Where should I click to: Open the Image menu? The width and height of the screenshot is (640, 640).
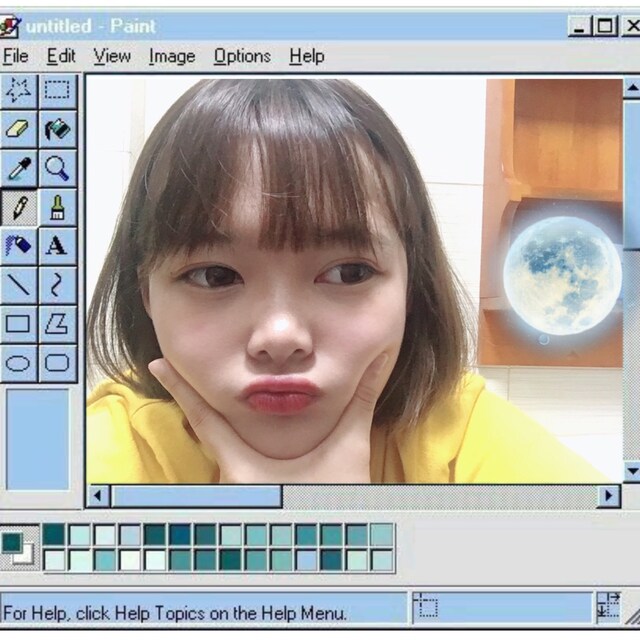[x=171, y=56]
